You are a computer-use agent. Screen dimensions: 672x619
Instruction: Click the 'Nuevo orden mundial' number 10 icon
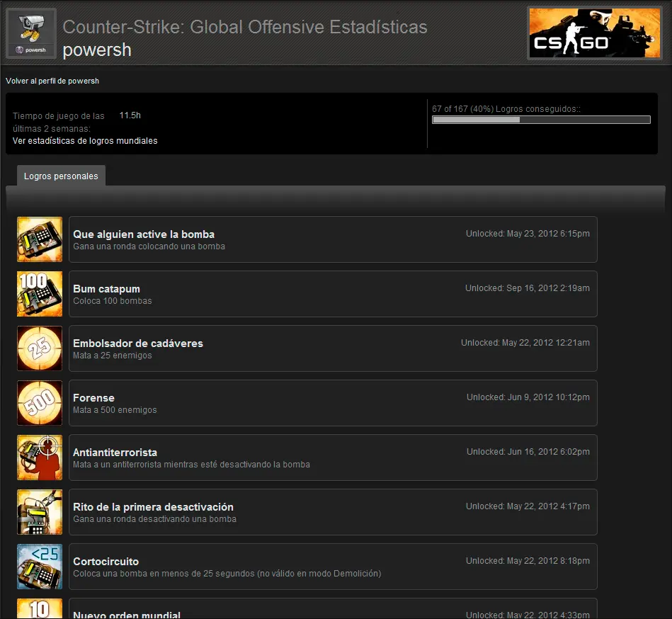tap(39, 611)
